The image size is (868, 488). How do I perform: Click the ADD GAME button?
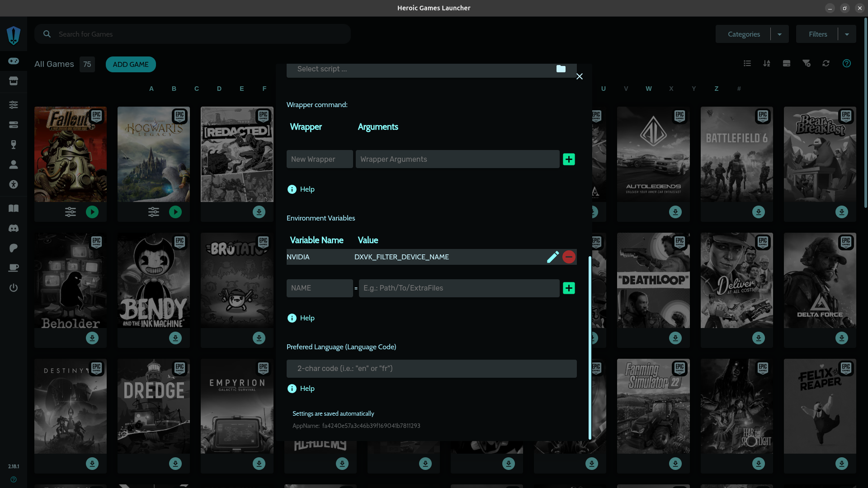(x=131, y=64)
